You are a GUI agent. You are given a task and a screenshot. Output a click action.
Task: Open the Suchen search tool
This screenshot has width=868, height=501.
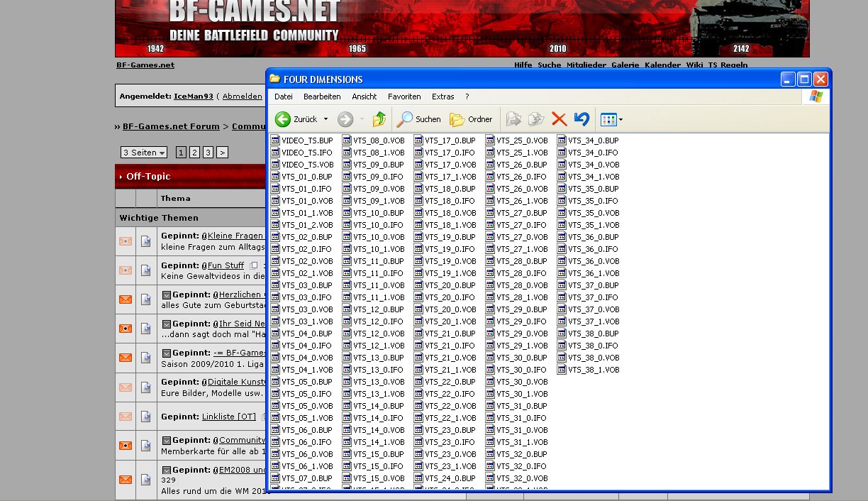pos(419,119)
